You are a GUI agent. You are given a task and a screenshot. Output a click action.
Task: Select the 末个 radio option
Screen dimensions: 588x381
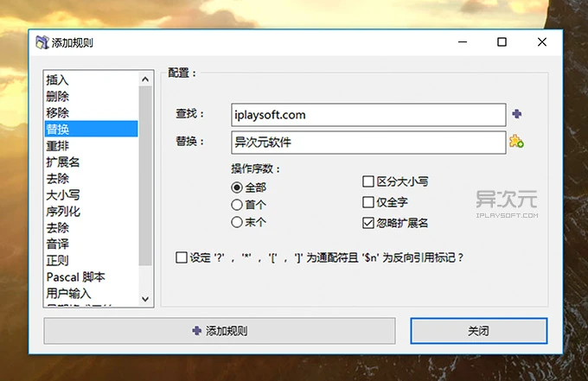tap(237, 222)
